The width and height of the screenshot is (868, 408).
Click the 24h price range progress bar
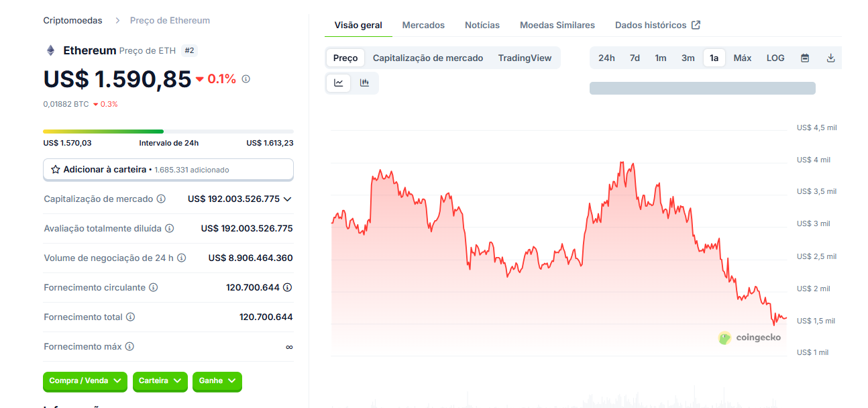(x=168, y=132)
